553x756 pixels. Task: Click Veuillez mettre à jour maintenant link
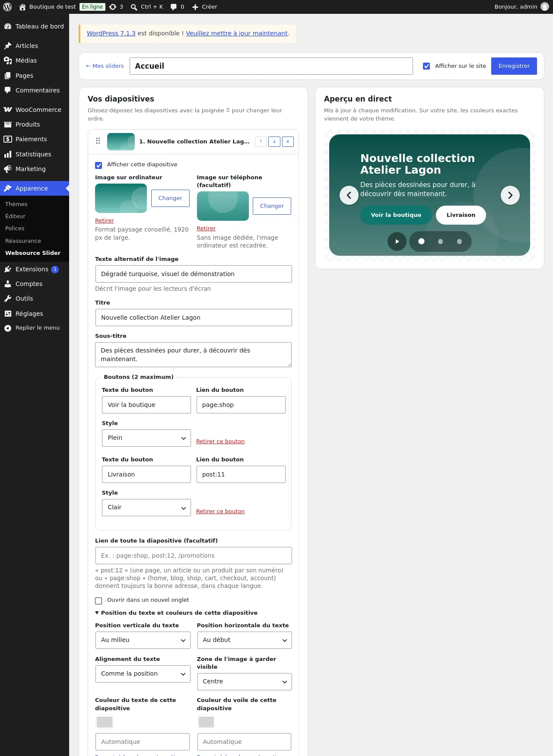point(237,33)
